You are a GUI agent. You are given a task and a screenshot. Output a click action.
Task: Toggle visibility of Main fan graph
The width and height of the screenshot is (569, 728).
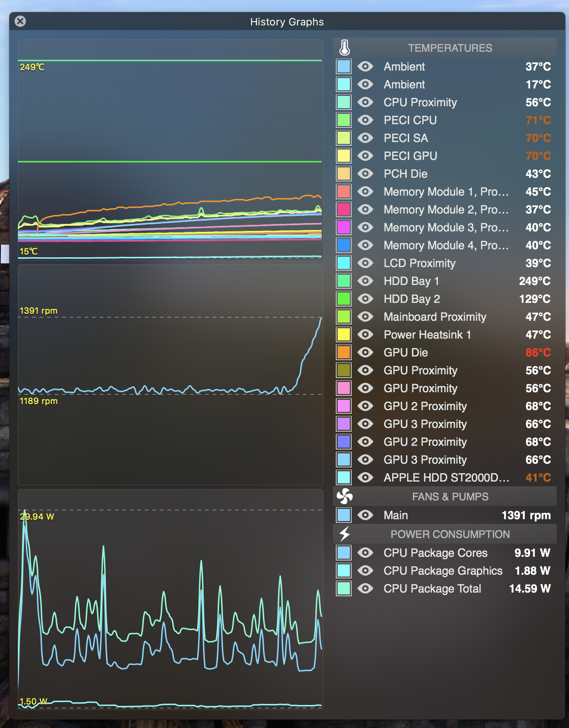tap(365, 515)
